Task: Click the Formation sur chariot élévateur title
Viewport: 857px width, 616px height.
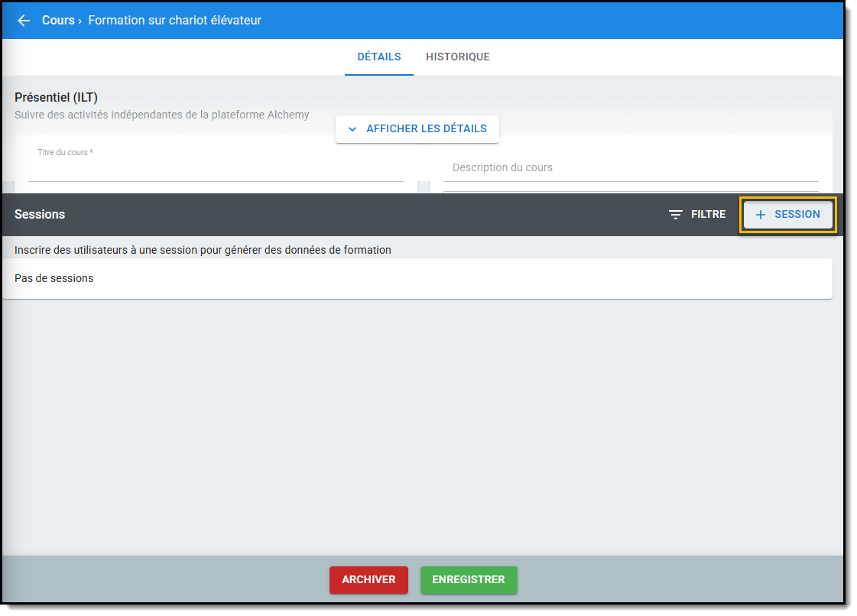Action: (x=174, y=21)
